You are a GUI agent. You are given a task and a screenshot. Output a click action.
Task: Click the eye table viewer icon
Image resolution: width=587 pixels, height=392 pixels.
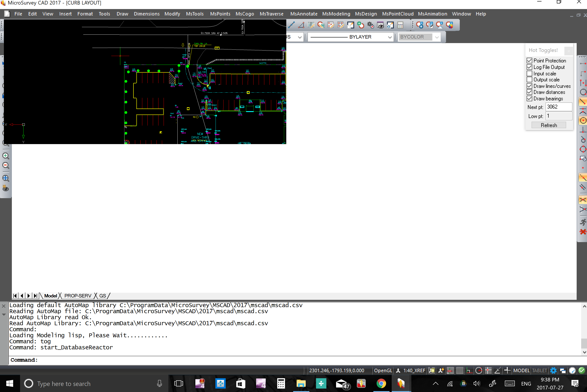[x=380, y=25]
